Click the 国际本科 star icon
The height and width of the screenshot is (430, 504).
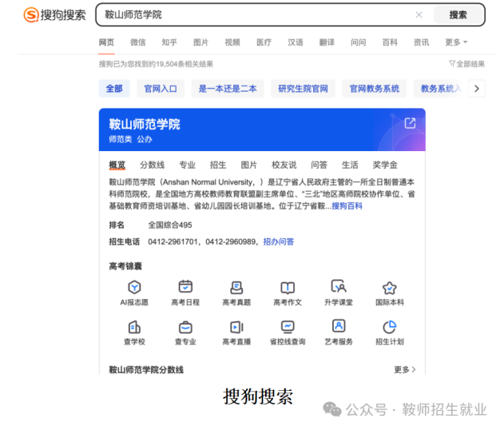tap(389, 288)
